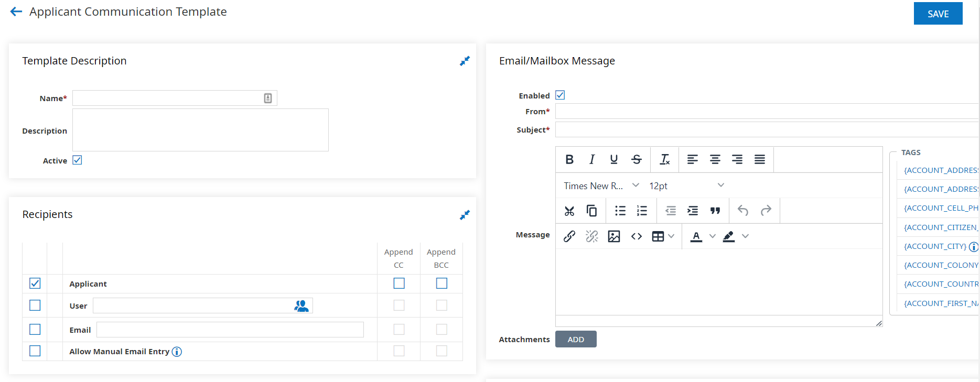
Task: Apply strikethrough formatting in editor
Action: click(637, 159)
